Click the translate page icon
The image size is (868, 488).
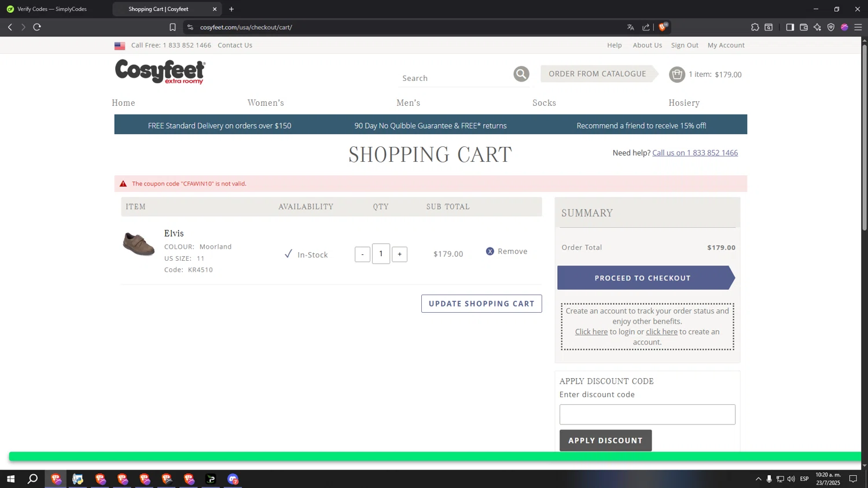pos(631,27)
